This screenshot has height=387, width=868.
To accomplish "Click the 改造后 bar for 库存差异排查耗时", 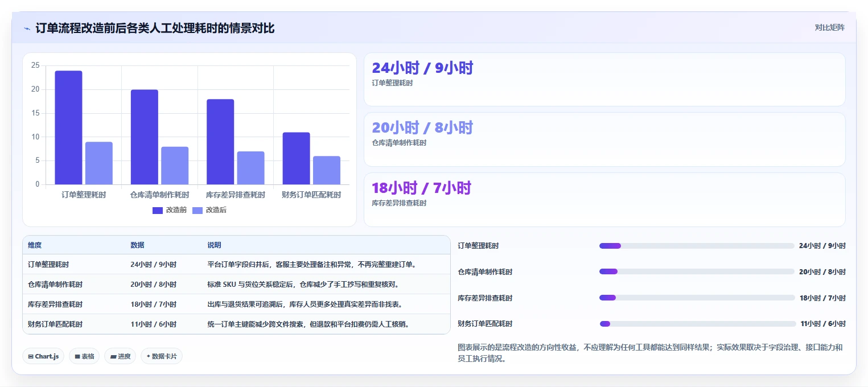I will [251, 168].
